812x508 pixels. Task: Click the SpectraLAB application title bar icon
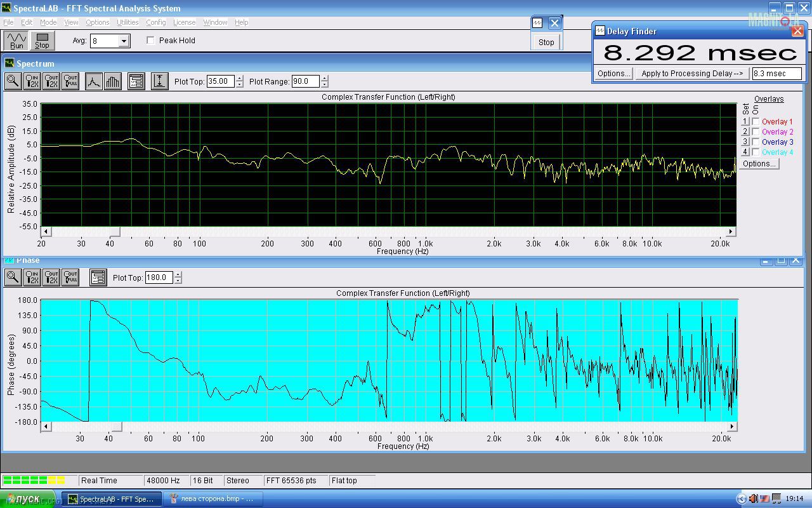coord(6,8)
